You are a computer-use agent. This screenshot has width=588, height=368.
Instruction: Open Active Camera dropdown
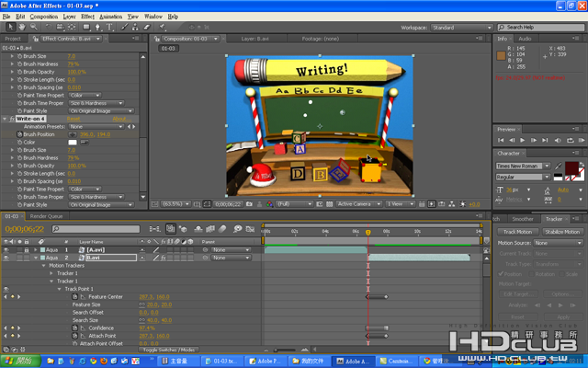(x=358, y=204)
